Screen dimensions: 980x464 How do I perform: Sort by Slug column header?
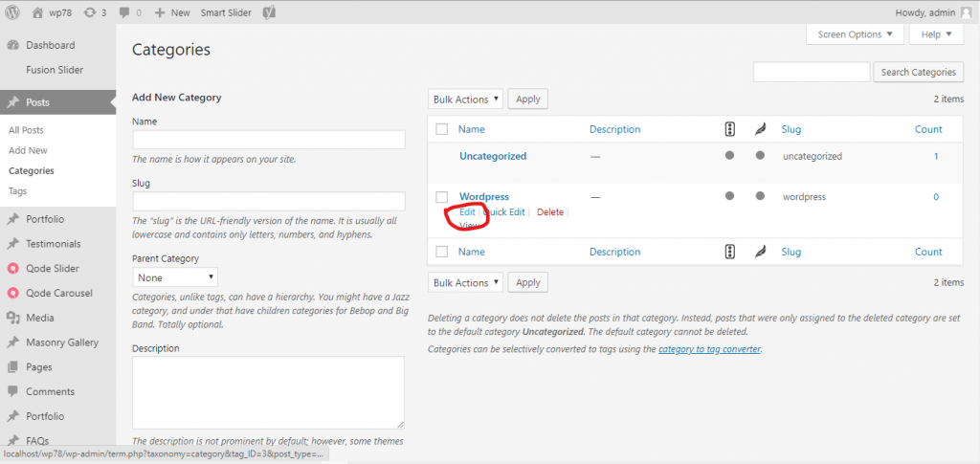click(x=791, y=129)
